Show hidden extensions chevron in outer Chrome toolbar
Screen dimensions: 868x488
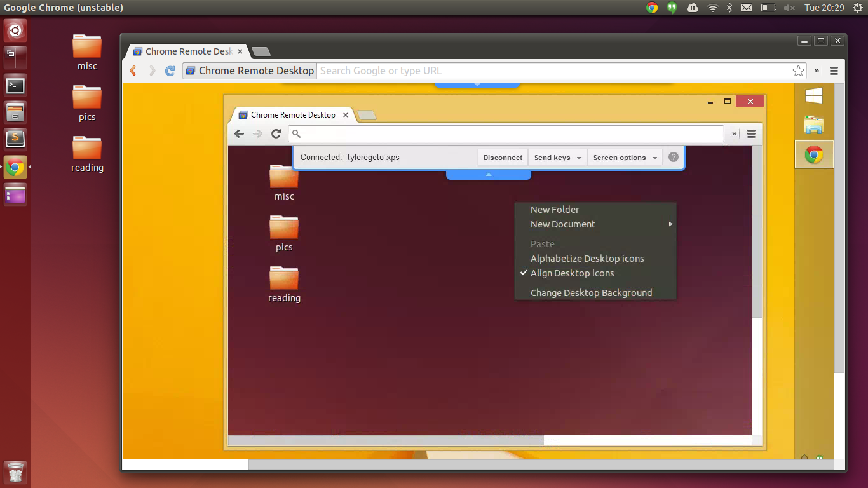pos(817,71)
